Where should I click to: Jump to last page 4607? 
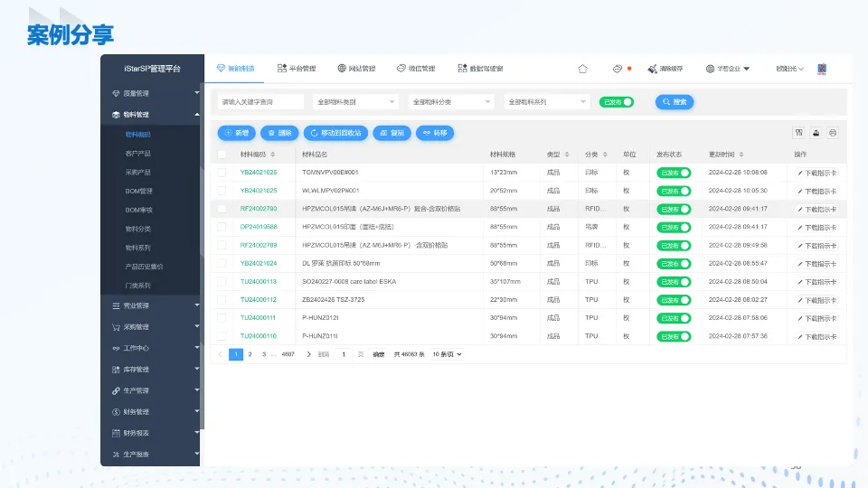point(288,354)
